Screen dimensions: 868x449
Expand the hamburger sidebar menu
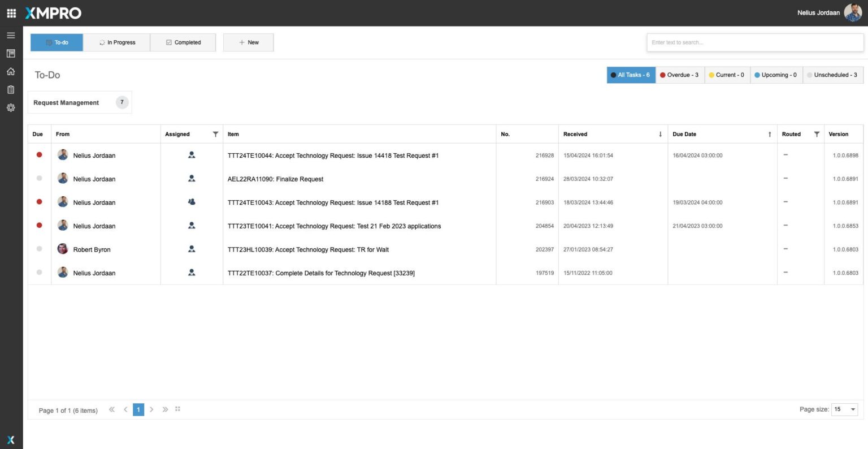point(11,35)
